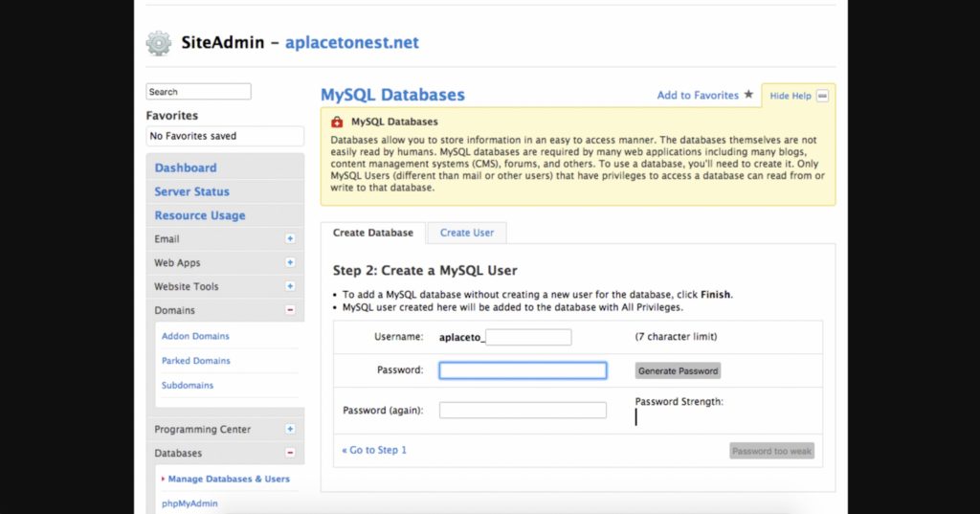Image resolution: width=980 pixels, height=514 pixels.
Task: Click the Step 2: Create a MySQL User heading
Action: (x=425, y=271)
